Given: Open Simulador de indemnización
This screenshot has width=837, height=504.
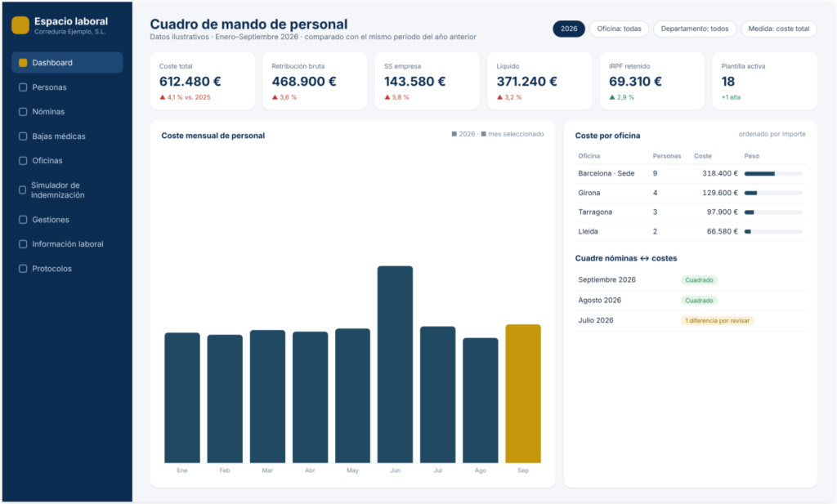Looking at the screenshot, I should point(67,190).
